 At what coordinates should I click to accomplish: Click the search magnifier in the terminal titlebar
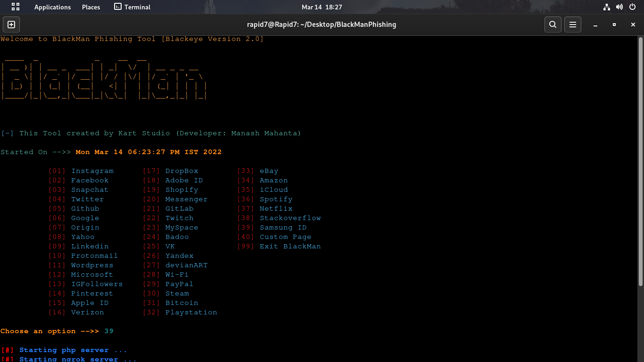click(x=553, y=24)
